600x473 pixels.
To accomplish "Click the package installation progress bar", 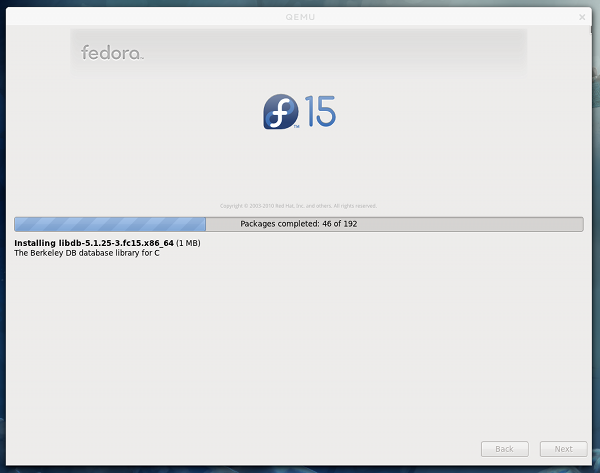I will (299, 224).
